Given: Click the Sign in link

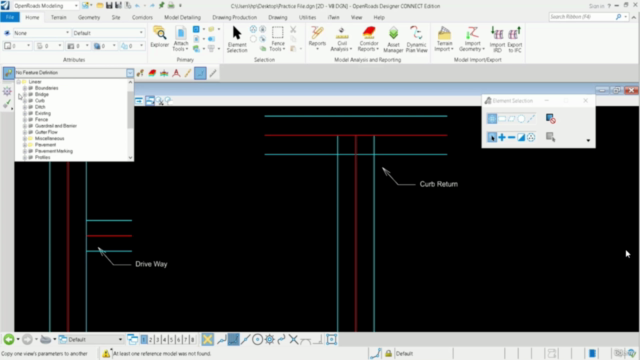Looking at the screenshot, I should (596, 6).
